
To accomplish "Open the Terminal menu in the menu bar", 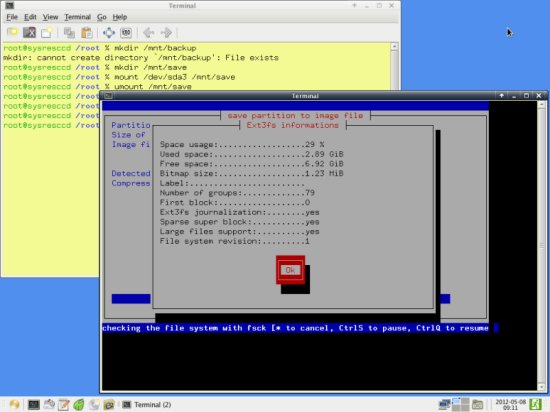I will tap(78, 17).
